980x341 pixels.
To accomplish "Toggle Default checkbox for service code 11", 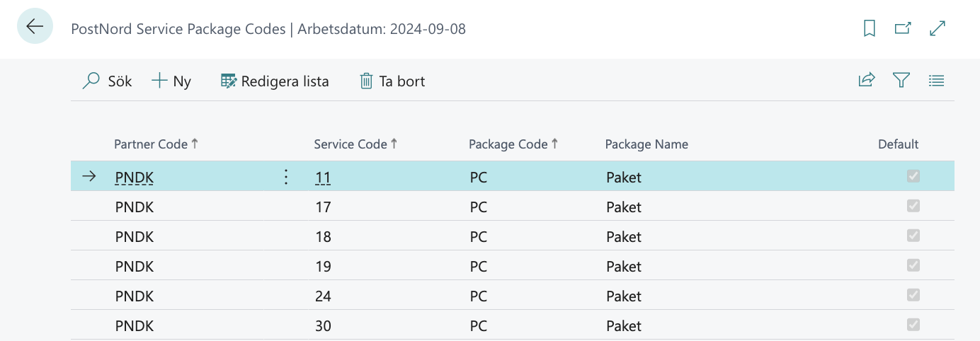I will pyautogui.click(x=913, y=176).
